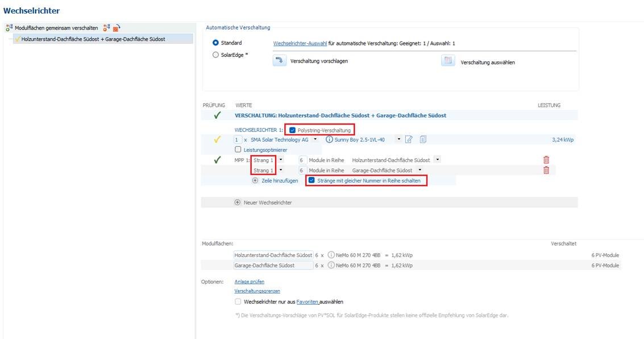Select the Holzunterstand + Garage tree entry

pyautogui.click(x=93, y=39)
